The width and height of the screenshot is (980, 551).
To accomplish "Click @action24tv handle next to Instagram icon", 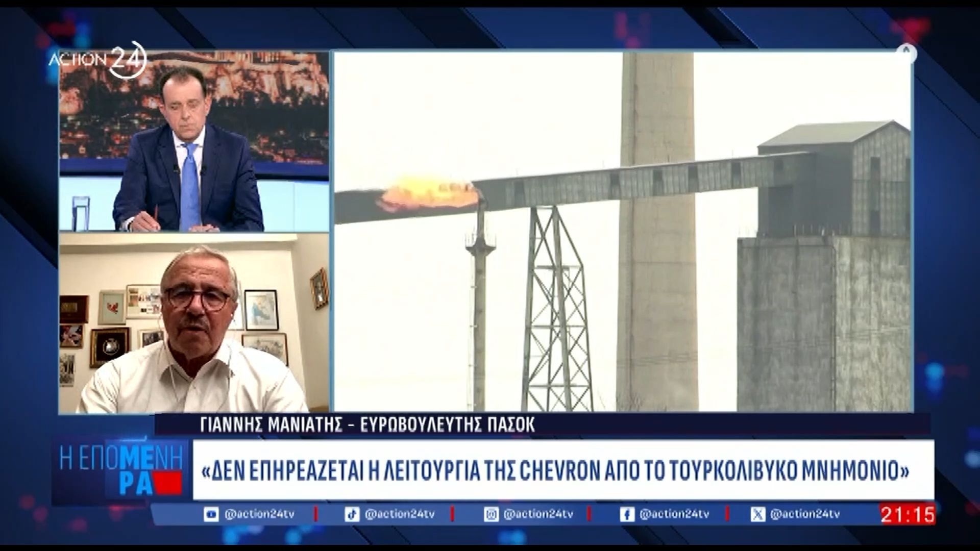I will pyautogui.click(x=538, y=514).
